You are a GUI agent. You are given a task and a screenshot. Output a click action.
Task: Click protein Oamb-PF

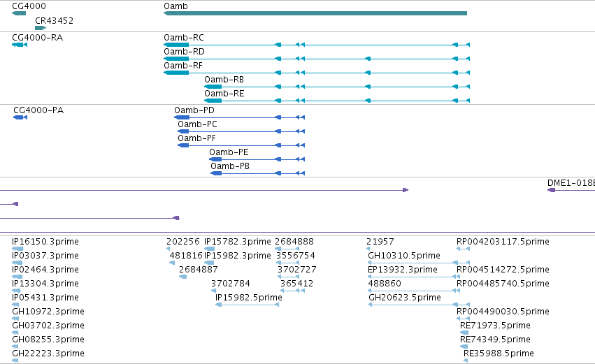point(197,138)
